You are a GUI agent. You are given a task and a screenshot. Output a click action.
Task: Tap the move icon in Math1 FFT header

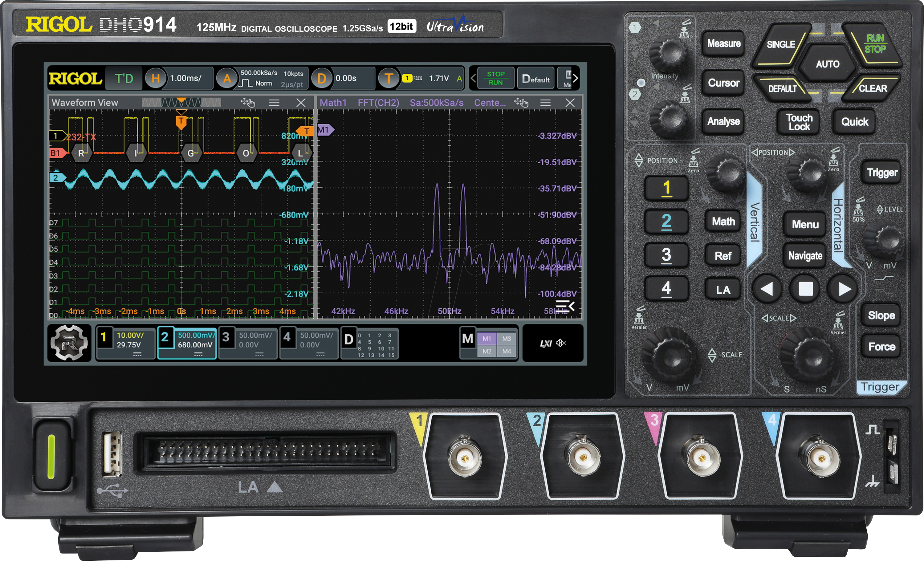[521, 102]
